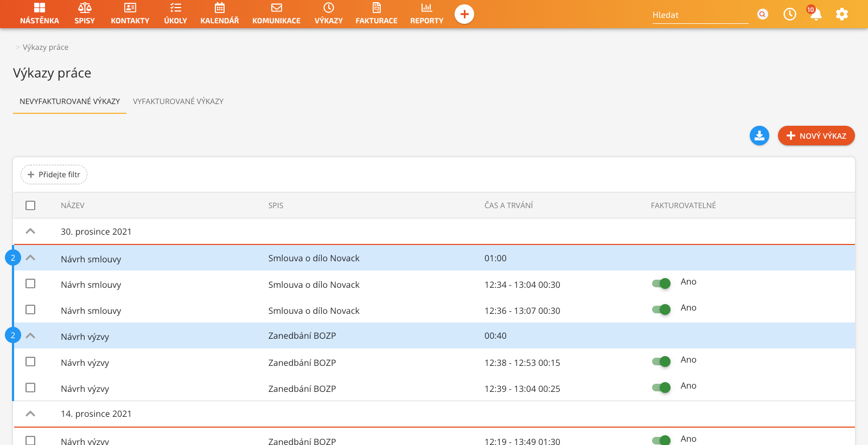Open settings gear icon

842,14
